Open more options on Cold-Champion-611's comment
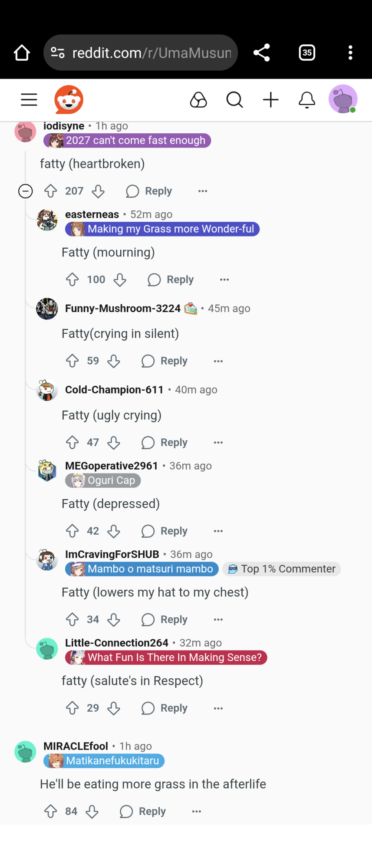This screenshot has width=372, height=868. tap(218, 443)
